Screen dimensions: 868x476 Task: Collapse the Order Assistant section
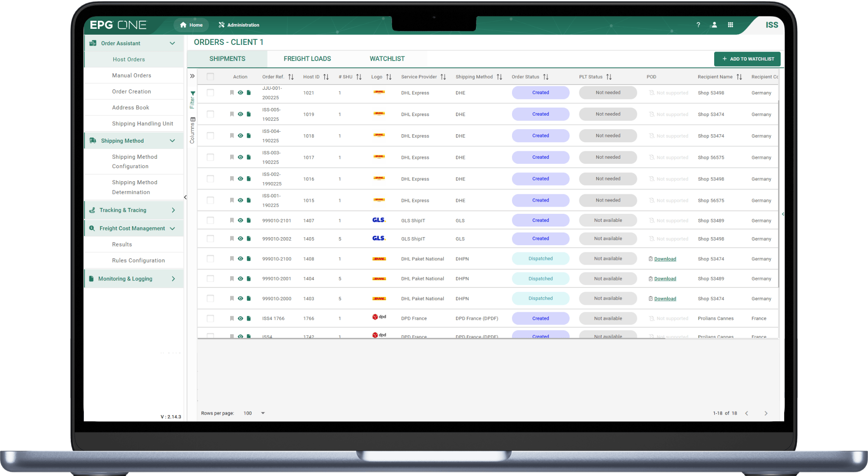click(x=172, y=43)
